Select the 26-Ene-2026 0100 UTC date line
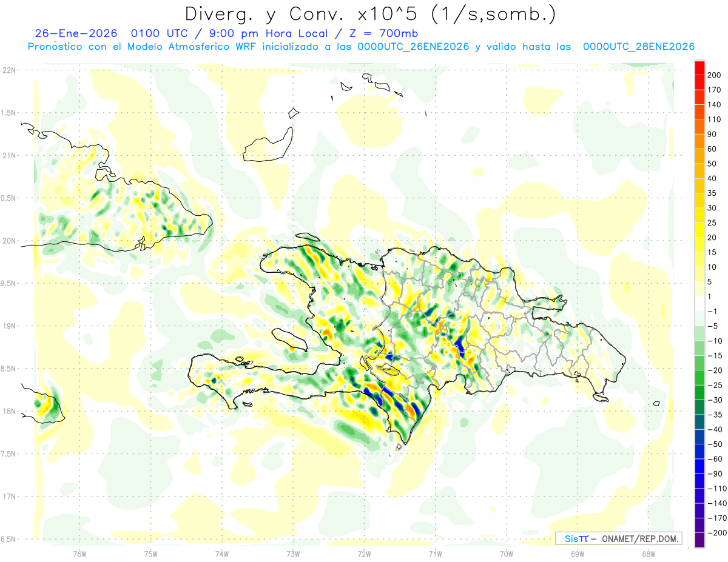This screenshot has height=562, width=728. [226, 33]
